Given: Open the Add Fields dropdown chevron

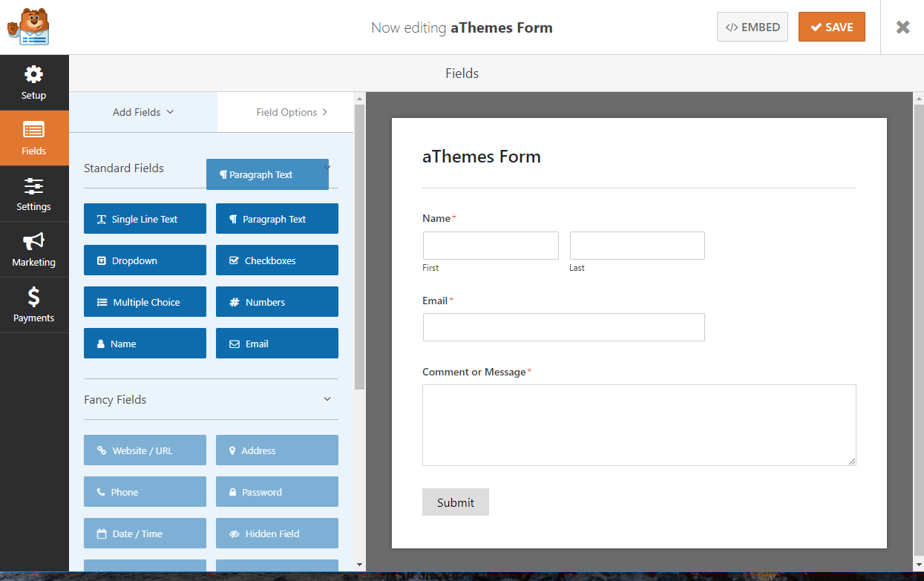Looking at the screenshot, I should point(171,112).
